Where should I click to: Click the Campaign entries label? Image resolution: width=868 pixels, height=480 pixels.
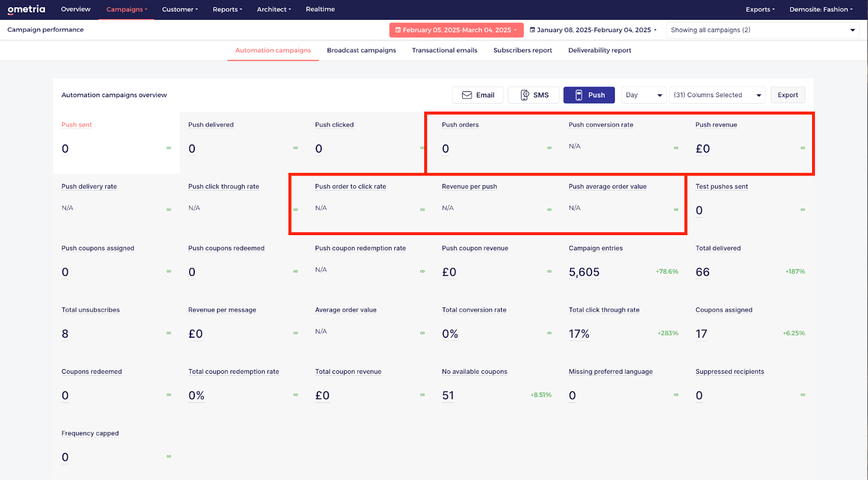(596, 248)
